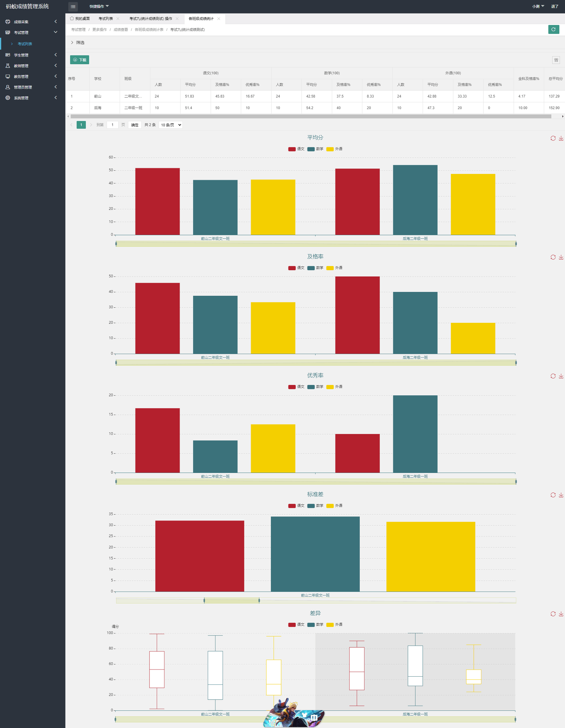
Task: Switch to the 考试列表 tab
Action: (x=105, y=19)
